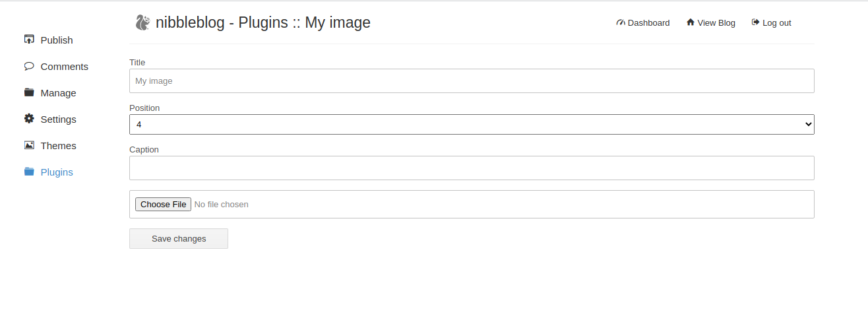868x332 pixels.
Task: Open the Settings menu item
Action: point(51,119)
